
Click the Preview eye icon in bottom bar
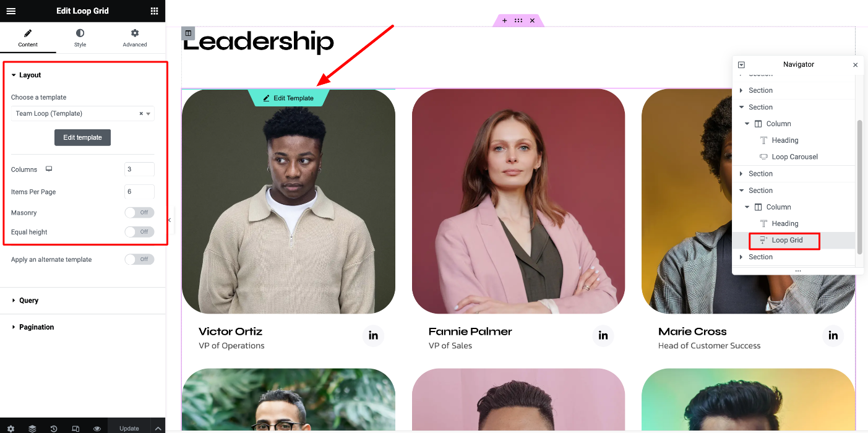tap(97, 428)
